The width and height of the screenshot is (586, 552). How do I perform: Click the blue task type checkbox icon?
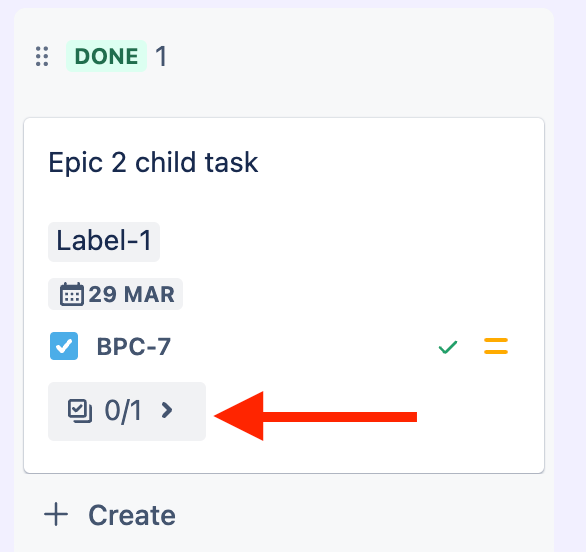[x=64, y=346]
